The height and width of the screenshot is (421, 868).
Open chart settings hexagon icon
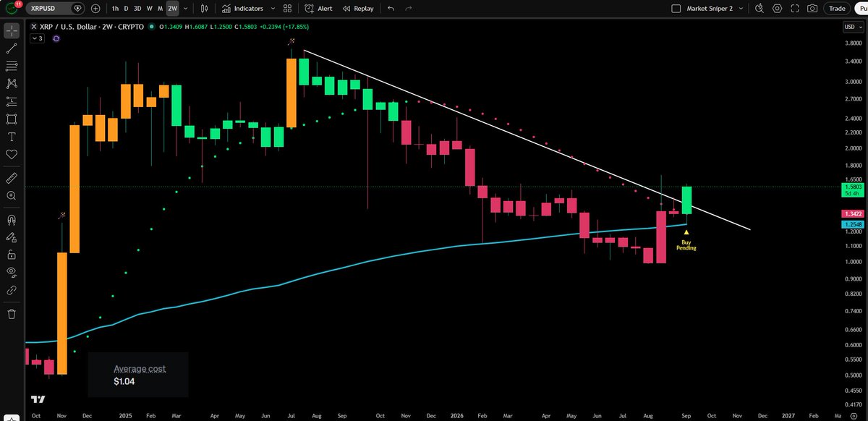[778, 9]
